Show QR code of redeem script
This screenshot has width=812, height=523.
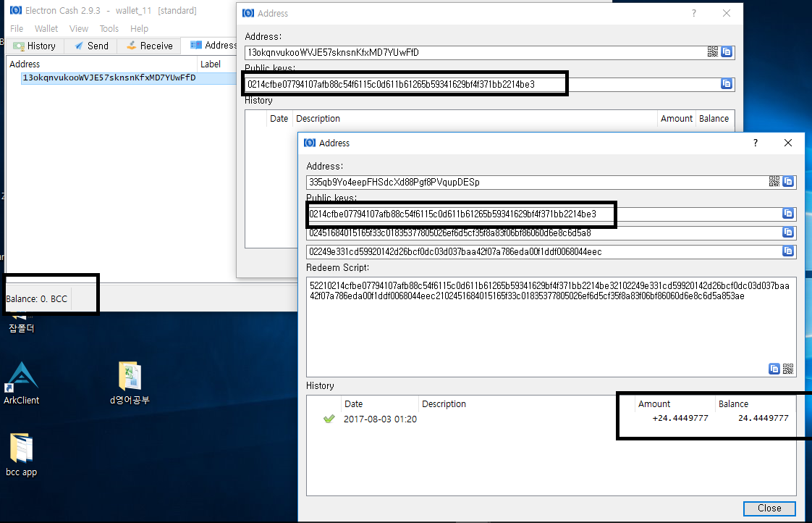pyautogui.click(x=788, y=369)
